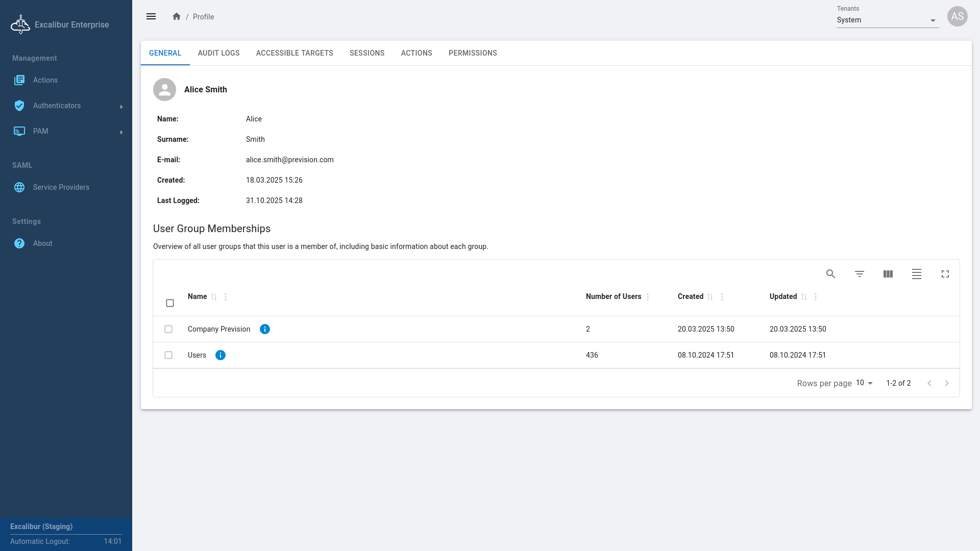The height and width of the screenshot is (551, 980).
Task: Check the Users row checkbox
Action: [168, 355]
